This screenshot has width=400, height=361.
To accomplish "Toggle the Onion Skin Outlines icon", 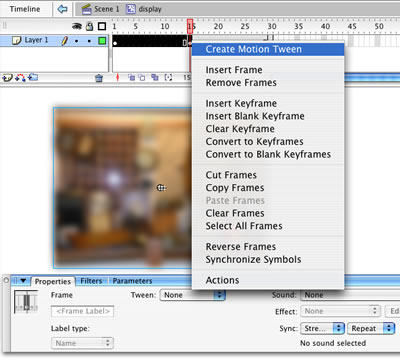I will pos(142,78).
